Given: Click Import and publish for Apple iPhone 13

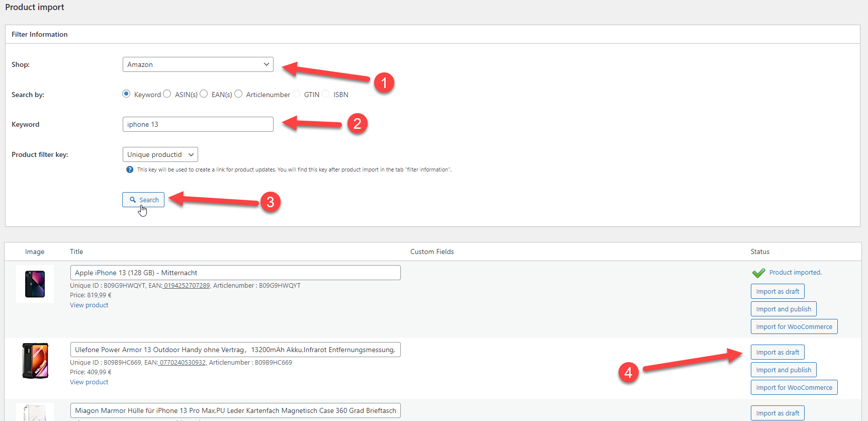Looking at the screenshot, I should pyautogui.click(x=784, y=309).
